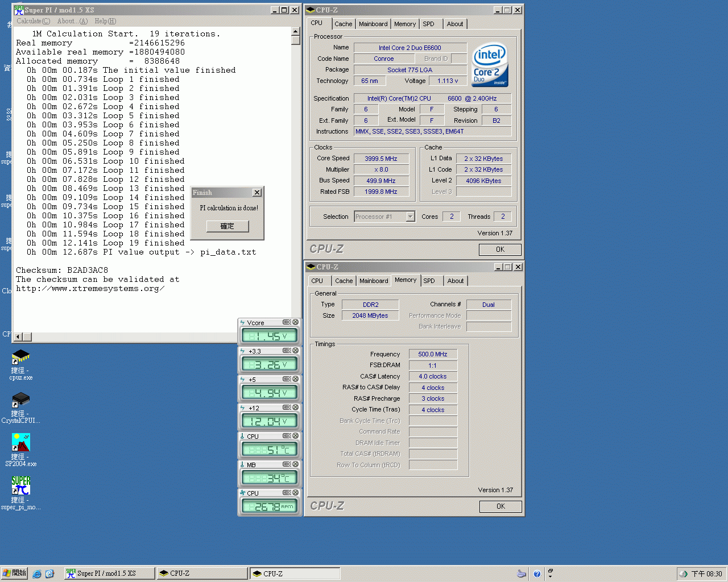Close the Vcore sensor widget
The width and height of the screenshot is (728, 582).
point(295,322)
